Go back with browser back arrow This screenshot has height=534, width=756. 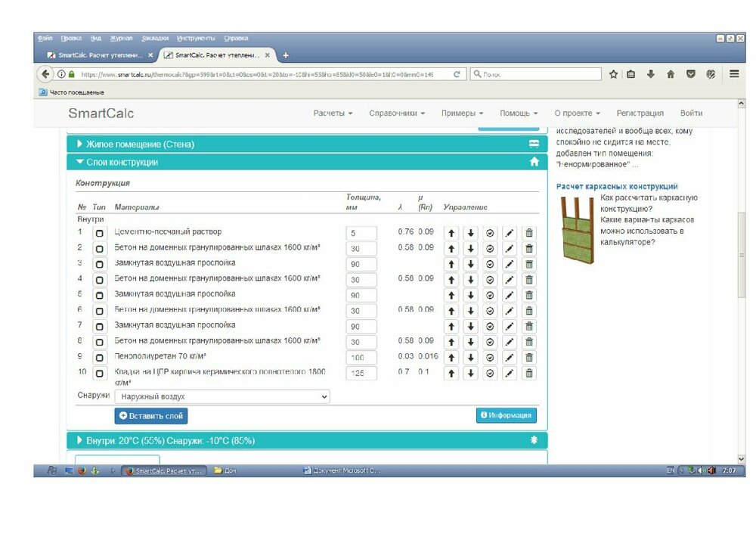(45, 74)
